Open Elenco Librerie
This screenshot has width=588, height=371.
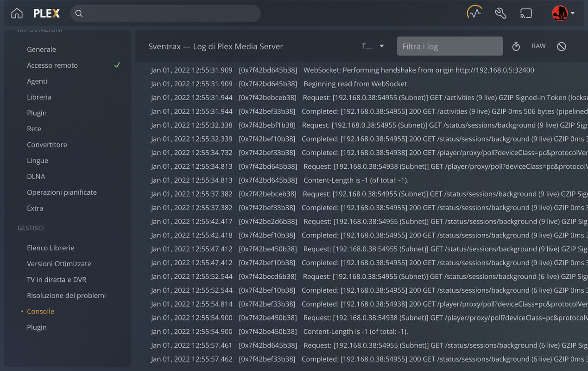[51, 248]
